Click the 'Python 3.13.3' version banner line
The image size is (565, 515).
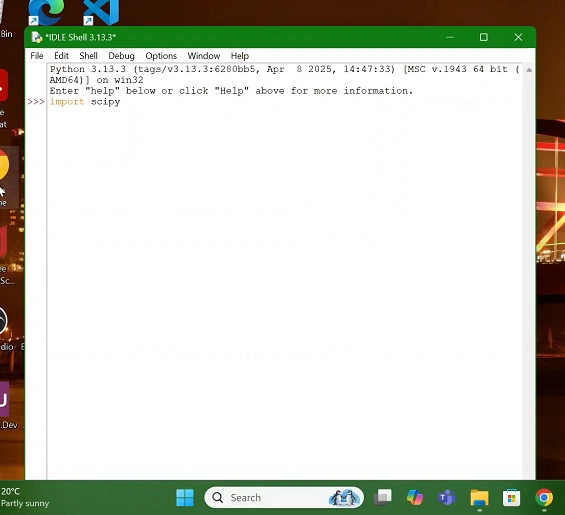tap(285, 69)
